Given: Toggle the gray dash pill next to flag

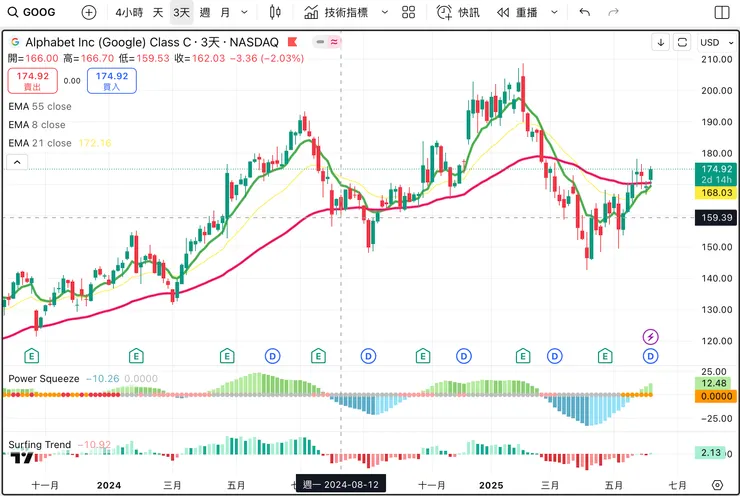Looking at the screenshot, I should 320,42.
